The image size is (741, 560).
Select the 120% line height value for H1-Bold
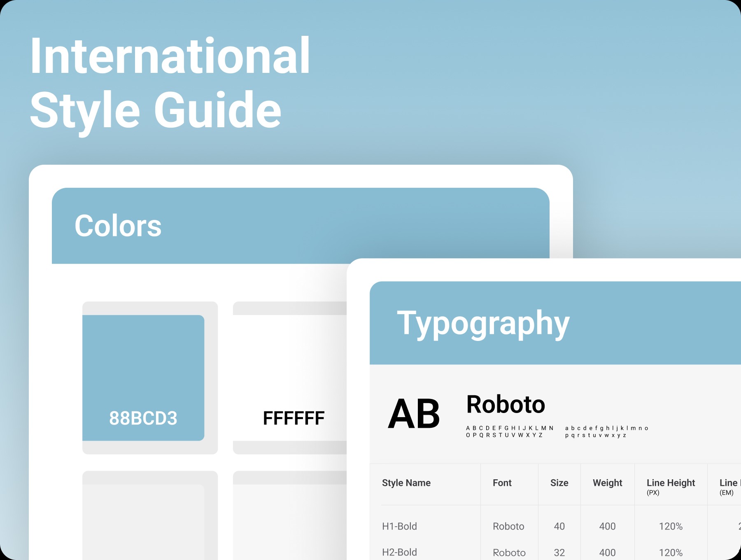click(670, 526)
